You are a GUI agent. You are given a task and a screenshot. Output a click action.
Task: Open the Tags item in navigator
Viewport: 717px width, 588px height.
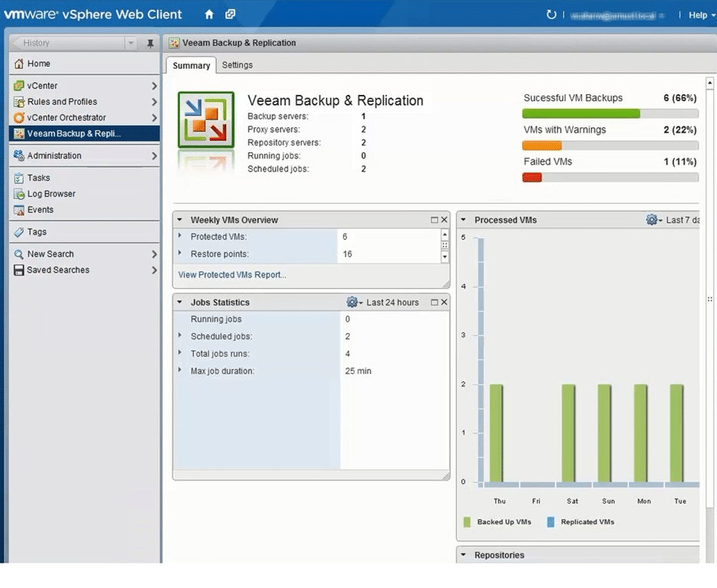(x=37, y=232)
